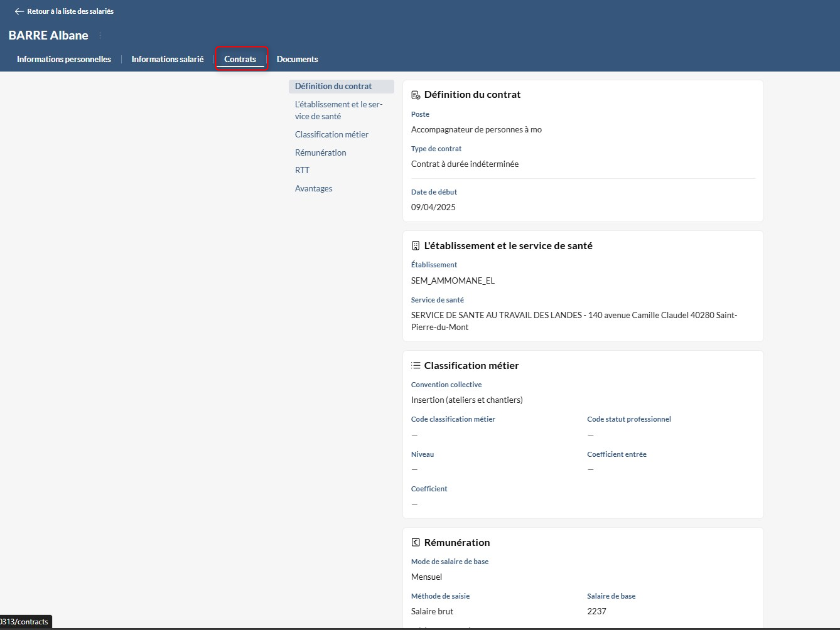Click the start date value 09/04/2025
Screen dimensions: 840x630
pos(433,207)
